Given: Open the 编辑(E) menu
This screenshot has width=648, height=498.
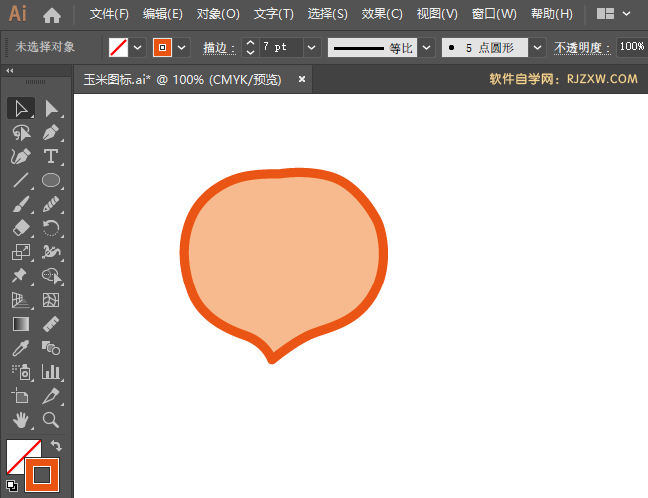Looking at the screenshot, I should [x=163, y=14].
